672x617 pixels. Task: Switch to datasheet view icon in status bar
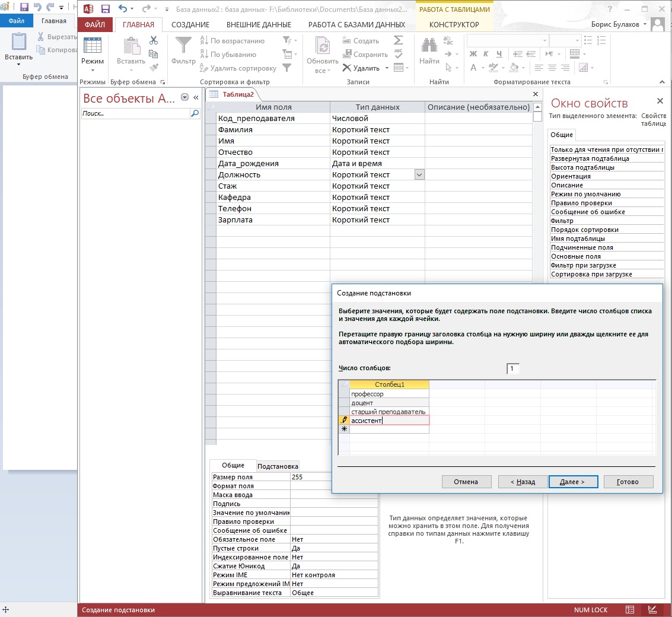630,610
